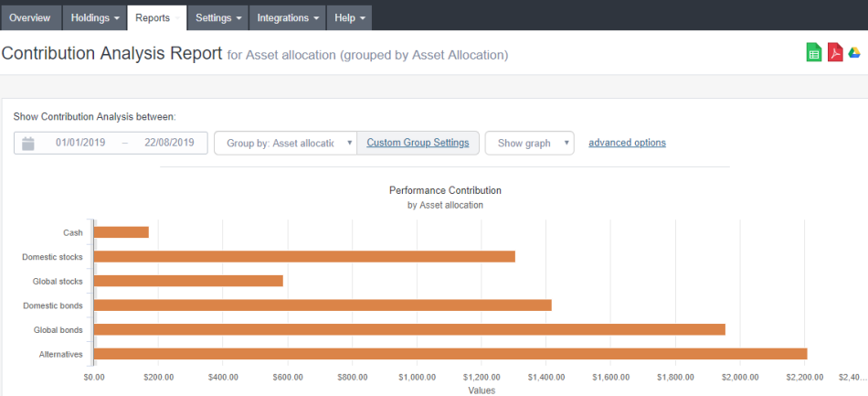The image size is (868, 396).
Task: Click the calendar icon in date range
Action: [27, 143]
